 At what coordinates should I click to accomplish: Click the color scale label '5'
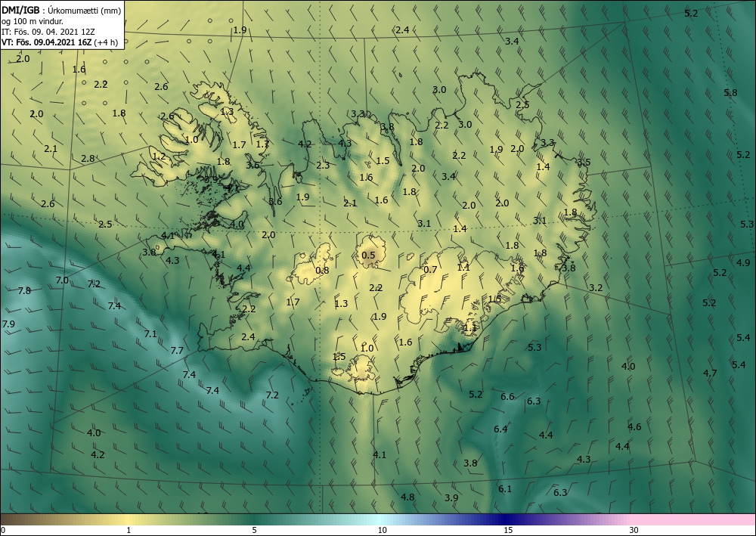coord(254,530)
